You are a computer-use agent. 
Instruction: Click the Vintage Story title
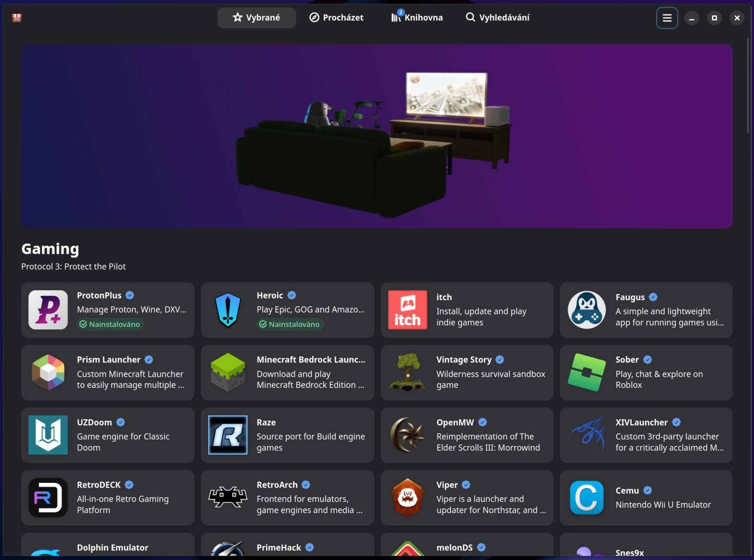(464, 360)
